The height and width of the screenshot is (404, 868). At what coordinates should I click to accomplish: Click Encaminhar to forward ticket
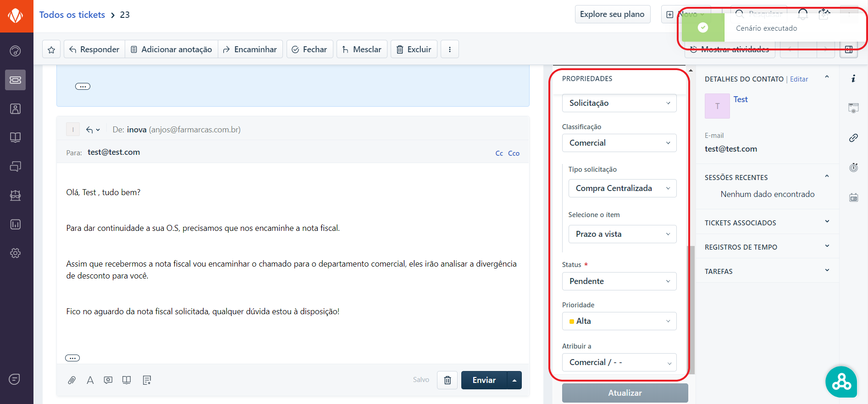(x=250, y=49)
